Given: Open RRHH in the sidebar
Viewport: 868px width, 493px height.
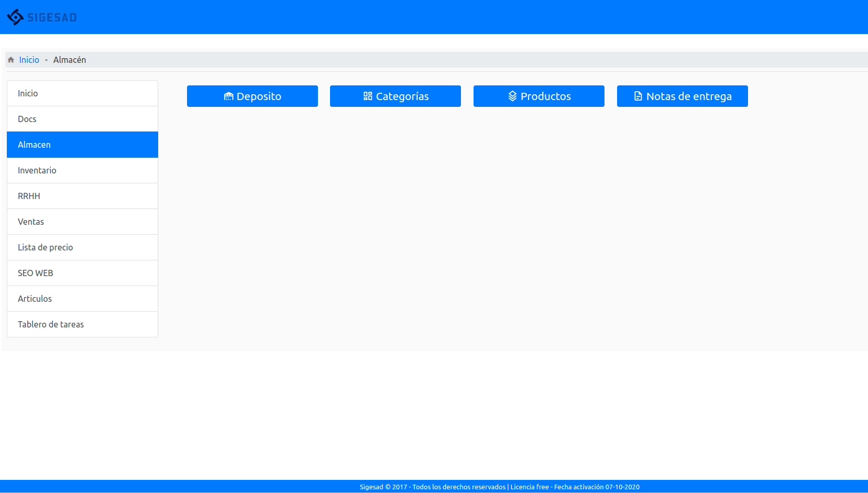Looking at the screenshot, I should [x=82, y=196].
